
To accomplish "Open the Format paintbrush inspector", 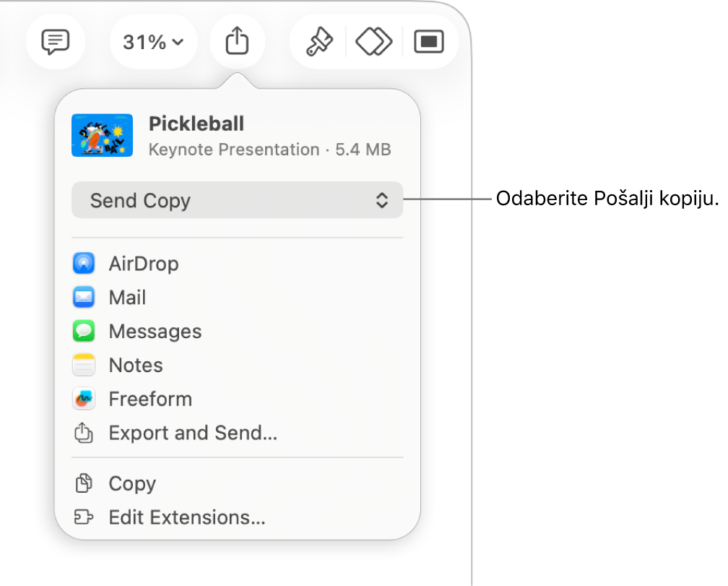I will pos(319,42).
